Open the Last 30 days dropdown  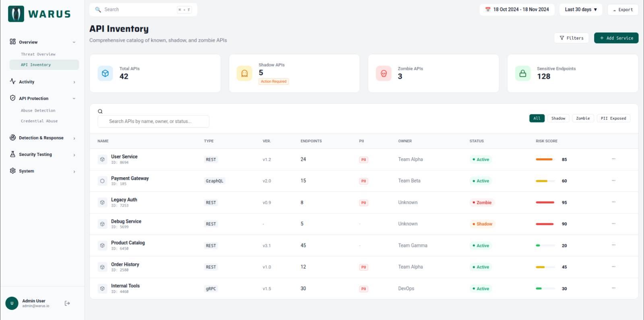coord(581,10)
